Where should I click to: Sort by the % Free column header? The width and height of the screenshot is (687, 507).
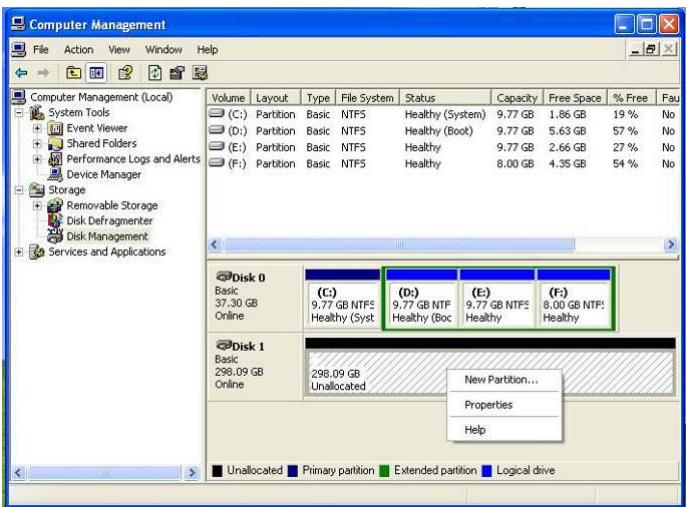[x=631, y=98]
